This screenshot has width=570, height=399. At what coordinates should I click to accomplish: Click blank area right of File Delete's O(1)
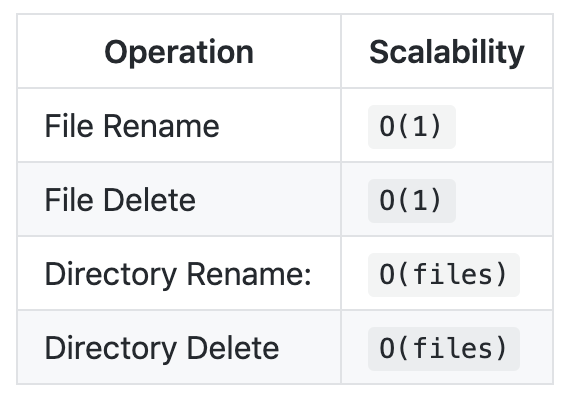[504, 200]
